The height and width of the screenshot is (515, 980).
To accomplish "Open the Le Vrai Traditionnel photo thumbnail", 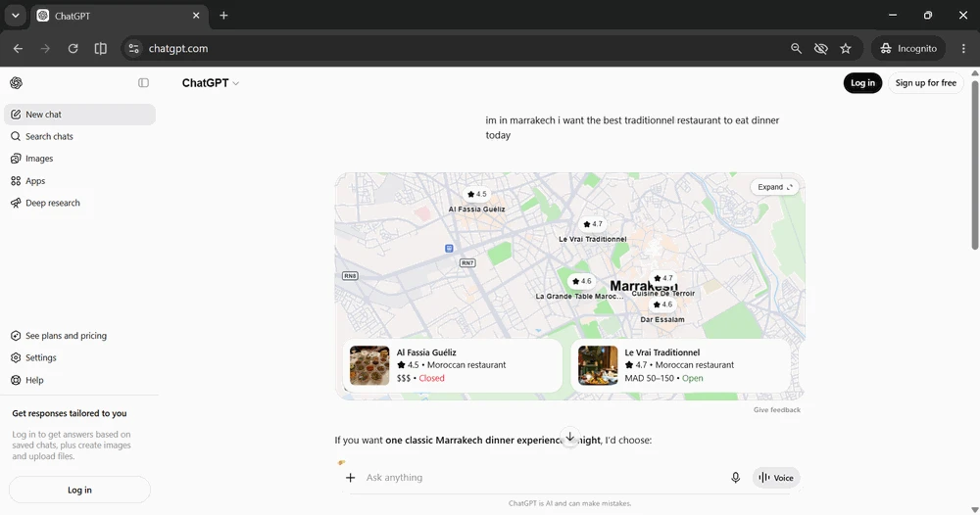I will point(598,365).
